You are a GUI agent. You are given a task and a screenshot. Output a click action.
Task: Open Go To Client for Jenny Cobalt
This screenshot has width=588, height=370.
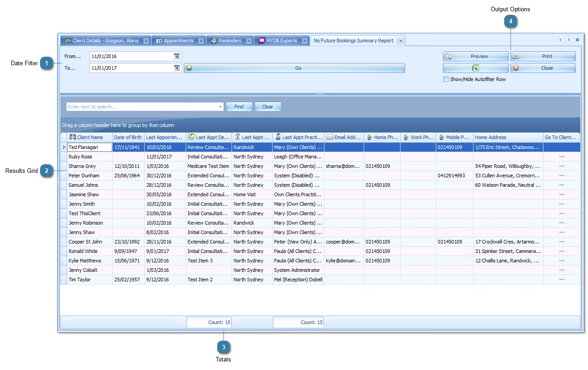pos(561,270)
